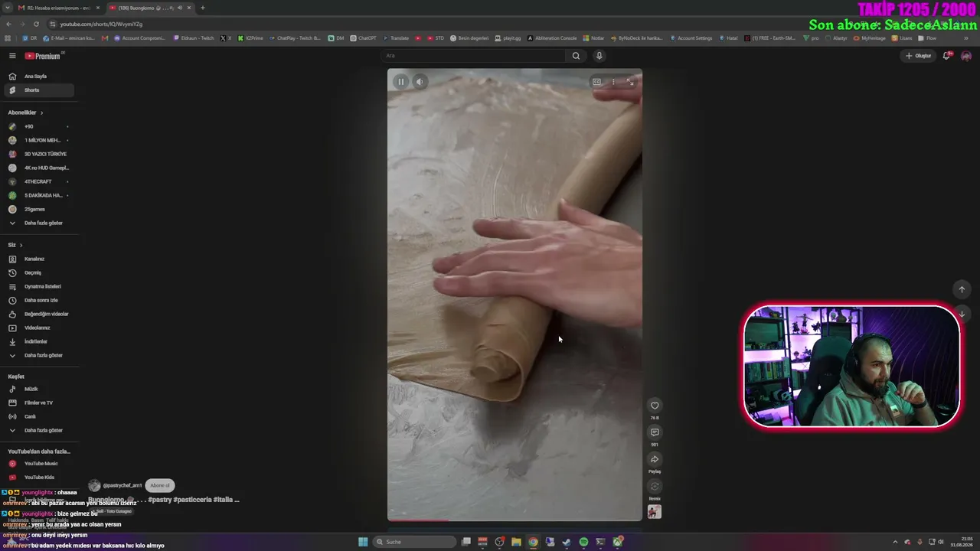Viewport: 980px width, 551px height.
Task: Open Kanalınız page
Action: pyautogui.click(x=38, y=259)
